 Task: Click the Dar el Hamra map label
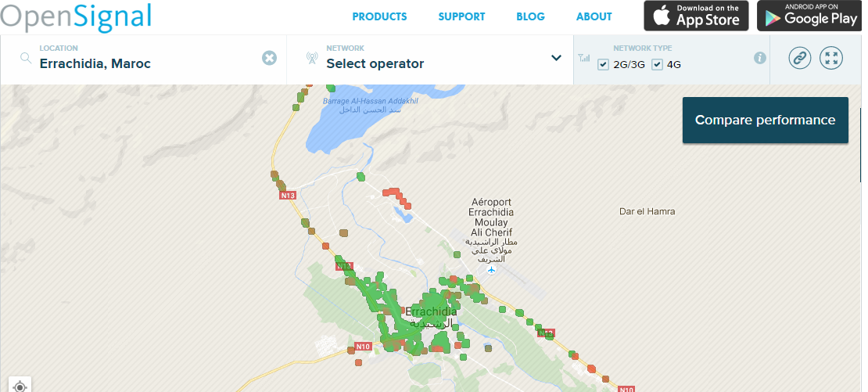(647, 211)
